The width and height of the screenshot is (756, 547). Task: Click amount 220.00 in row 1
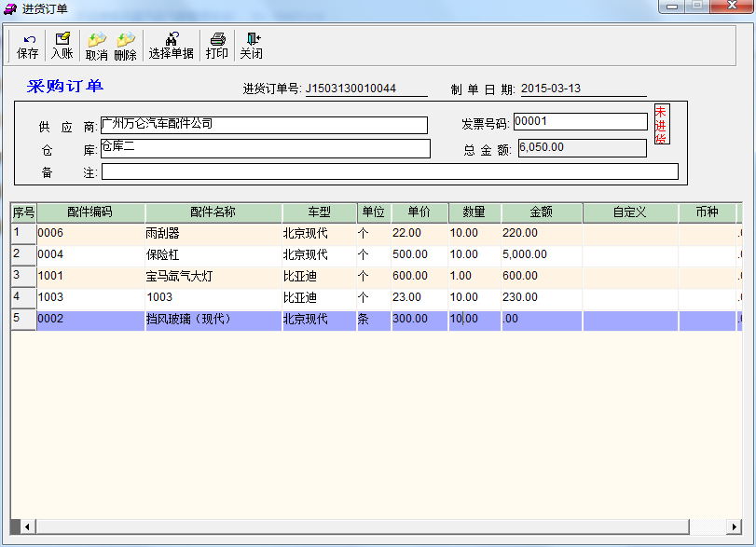(x=542, y=233)
